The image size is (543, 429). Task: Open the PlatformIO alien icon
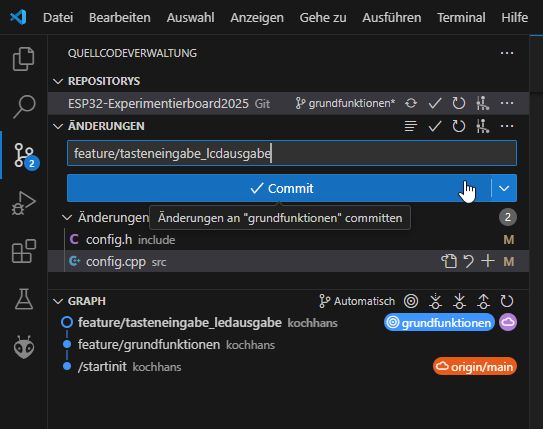pos(24,347)
